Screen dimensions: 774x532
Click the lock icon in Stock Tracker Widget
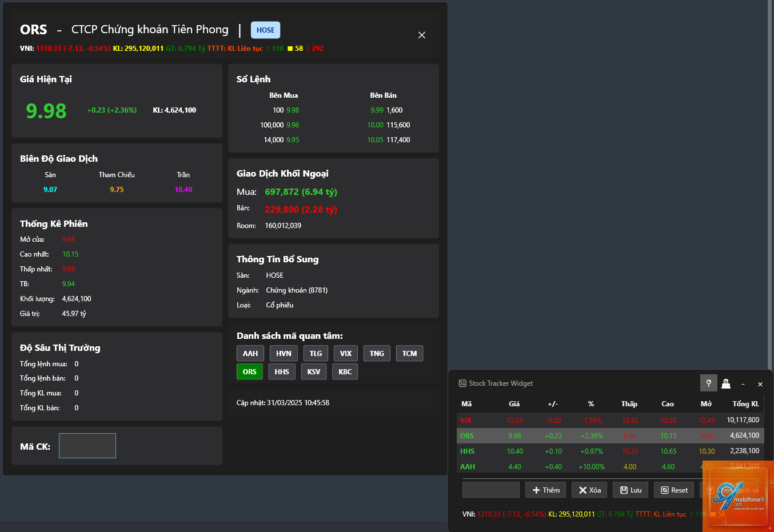click(726, 383)
